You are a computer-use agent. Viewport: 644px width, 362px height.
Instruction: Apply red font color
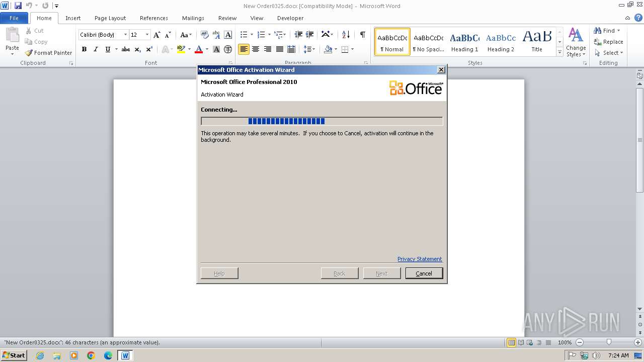coord(199,49)
